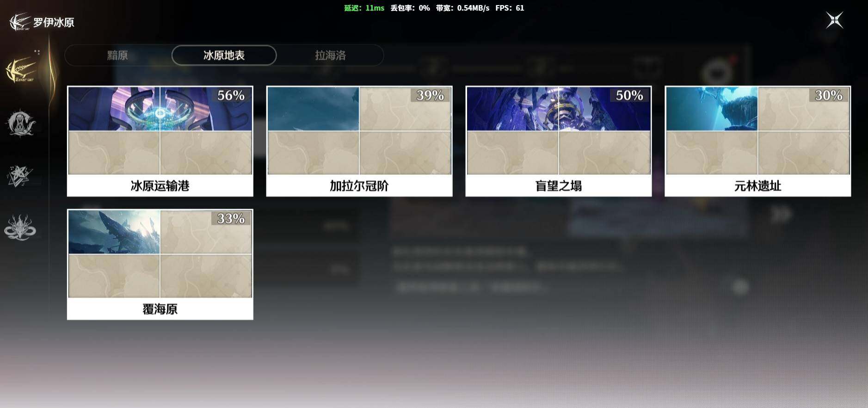The image size is (868, 408).
Task: Click the 39% progress label
Action: [430, 95]
